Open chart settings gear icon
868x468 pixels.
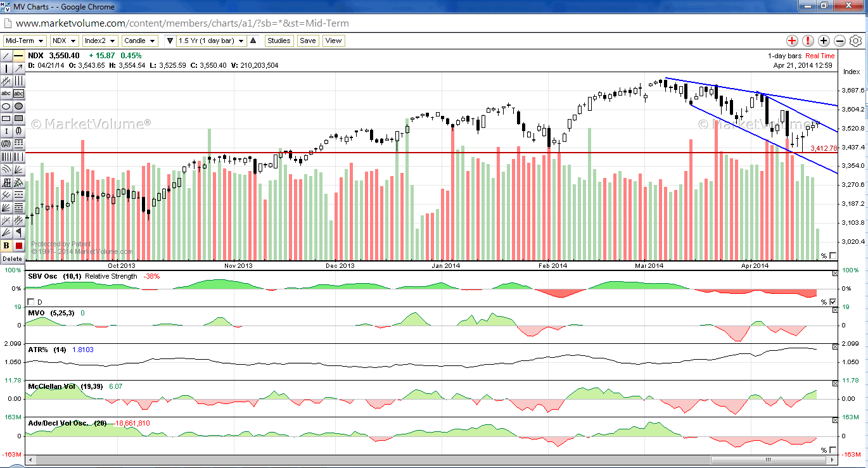[855, 41]
